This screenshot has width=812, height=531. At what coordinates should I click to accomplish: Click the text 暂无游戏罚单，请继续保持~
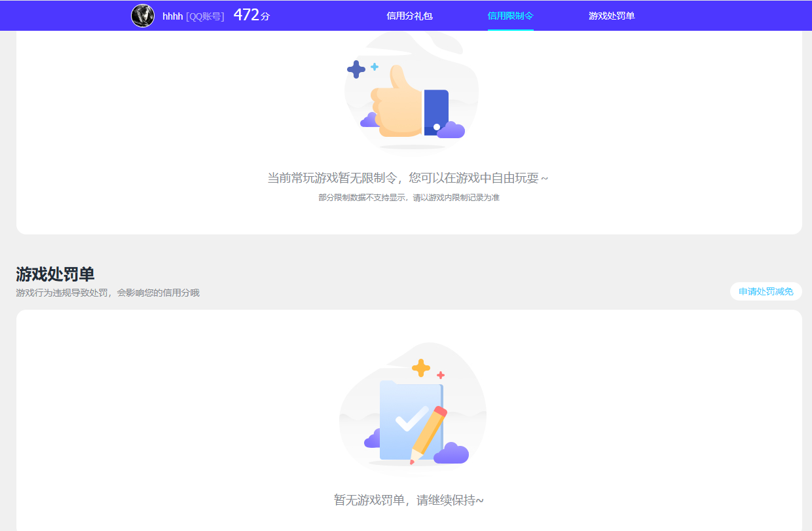pos(409,500)
